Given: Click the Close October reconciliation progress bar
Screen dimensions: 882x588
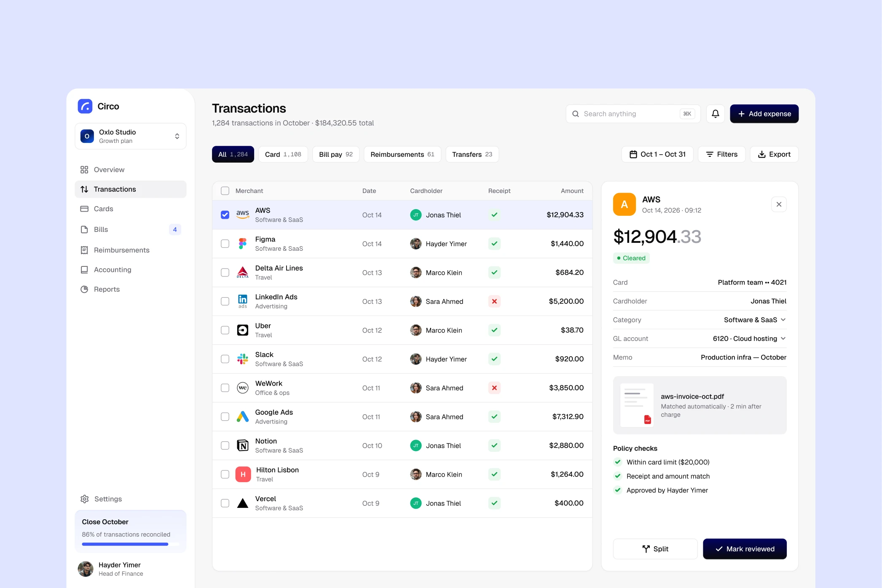Looking at the screenshot, I should 130,544.
